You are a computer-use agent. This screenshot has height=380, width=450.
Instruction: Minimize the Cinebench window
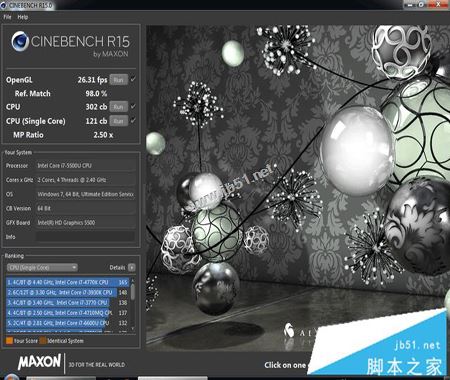(x=410, y=4)
